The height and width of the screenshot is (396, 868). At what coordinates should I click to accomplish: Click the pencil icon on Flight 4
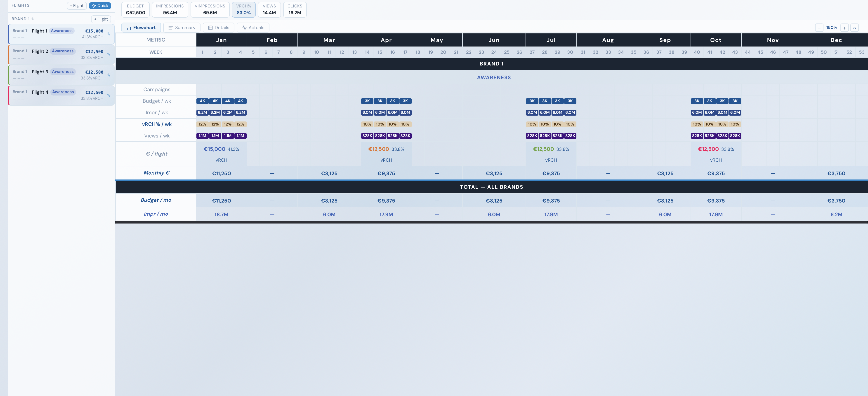point(109,96)
